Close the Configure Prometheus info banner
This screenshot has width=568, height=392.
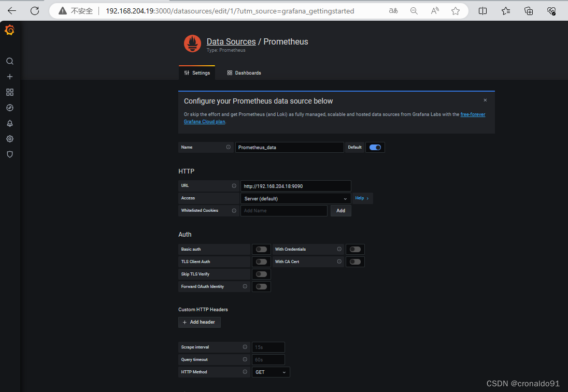point(485,100)
